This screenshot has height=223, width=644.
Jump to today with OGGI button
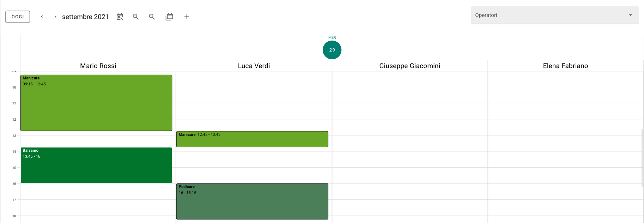pyautogui.click(x=18, y=17)
